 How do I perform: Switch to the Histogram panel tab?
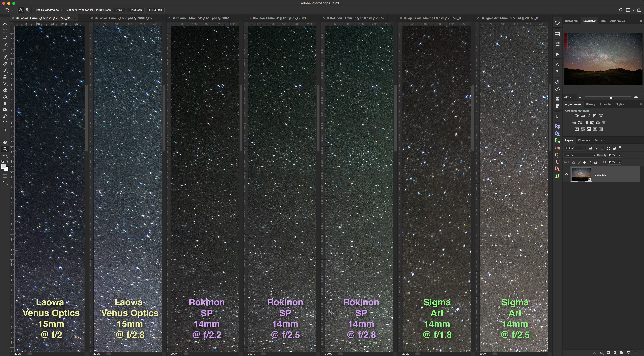[572, 21]
